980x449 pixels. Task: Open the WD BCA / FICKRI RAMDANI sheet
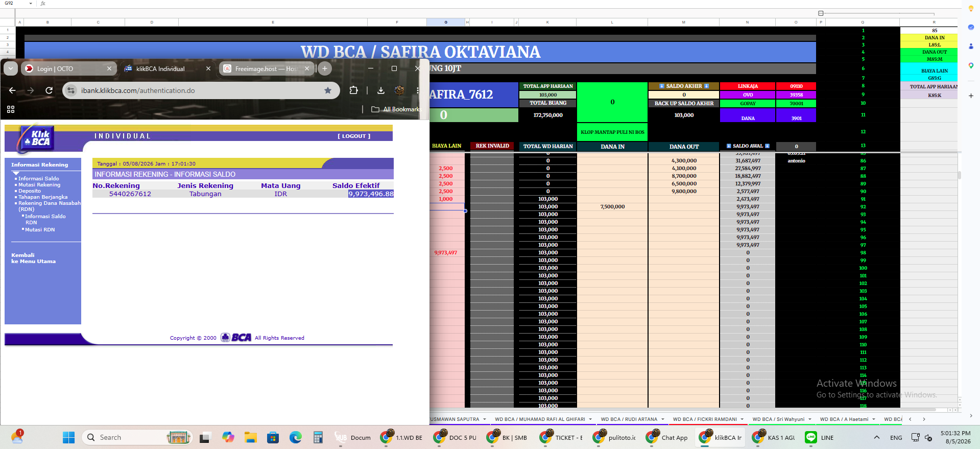tap(705, 419)
